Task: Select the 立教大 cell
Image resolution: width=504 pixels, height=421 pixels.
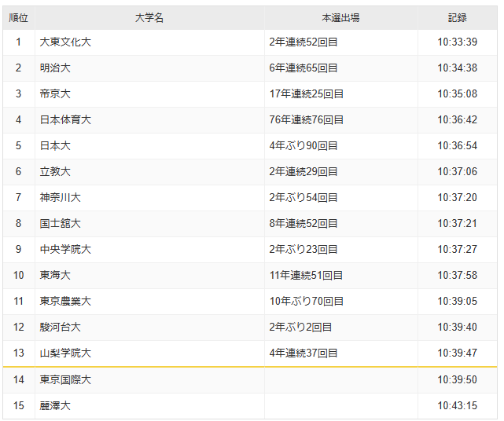Action: (149, 172)
